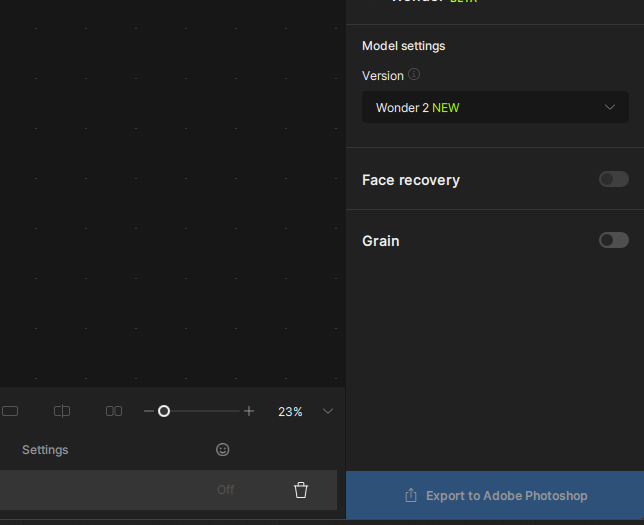Click the plus zoom in icon
Screen dimensions: 644x525
pyautogui.click(x=249, y=411)
